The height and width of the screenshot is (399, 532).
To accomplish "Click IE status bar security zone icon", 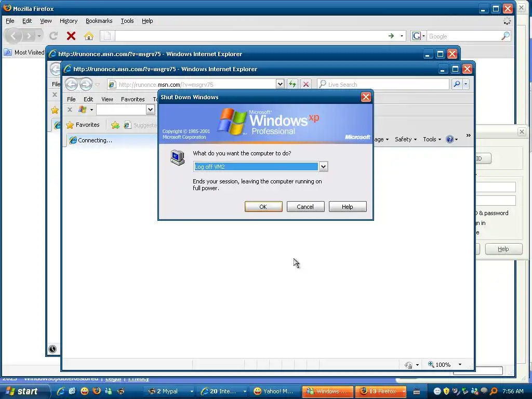I will pyautogui.click(x=408, y=365).
